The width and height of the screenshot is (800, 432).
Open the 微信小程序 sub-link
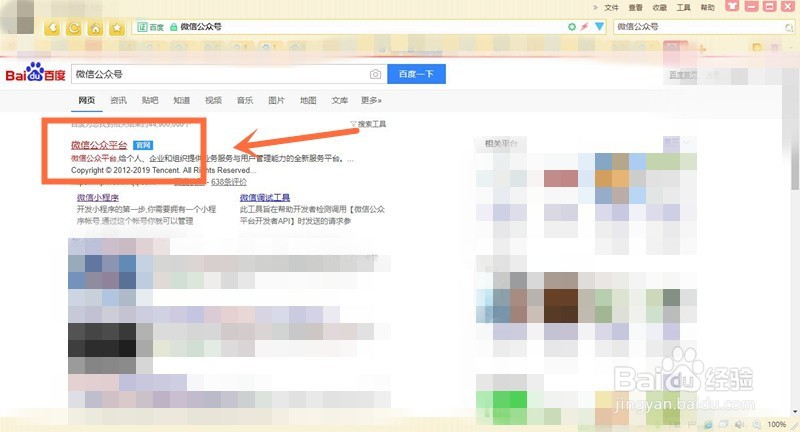pyautogui.click(x=98, y=197)
